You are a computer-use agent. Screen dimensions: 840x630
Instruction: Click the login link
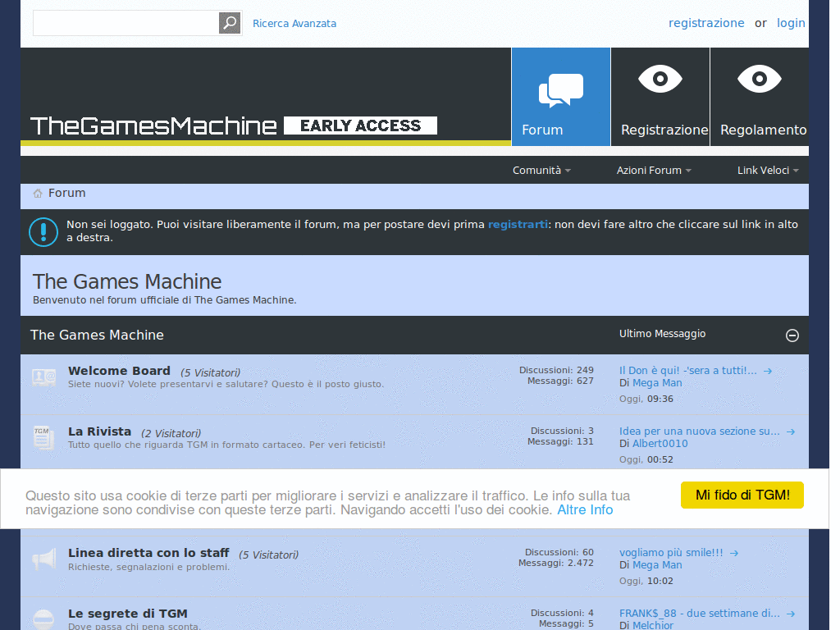[791, 23]
